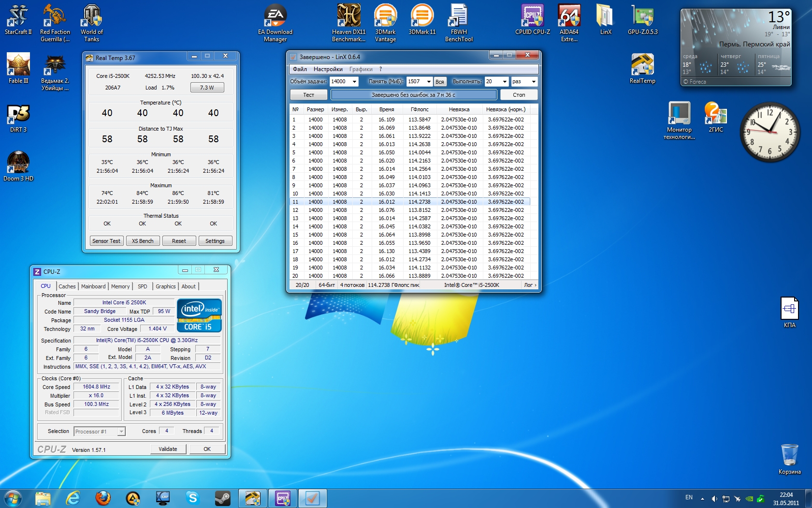
Task: Open the ? help menu in LinX
Action: click(x=380, y=69)
